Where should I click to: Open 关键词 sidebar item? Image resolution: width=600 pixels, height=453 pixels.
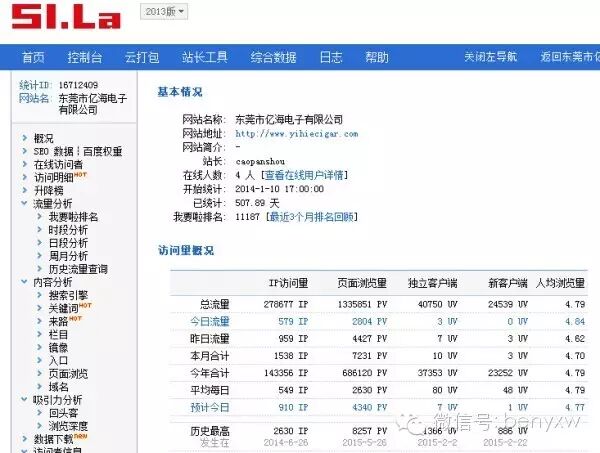[63, 308]
